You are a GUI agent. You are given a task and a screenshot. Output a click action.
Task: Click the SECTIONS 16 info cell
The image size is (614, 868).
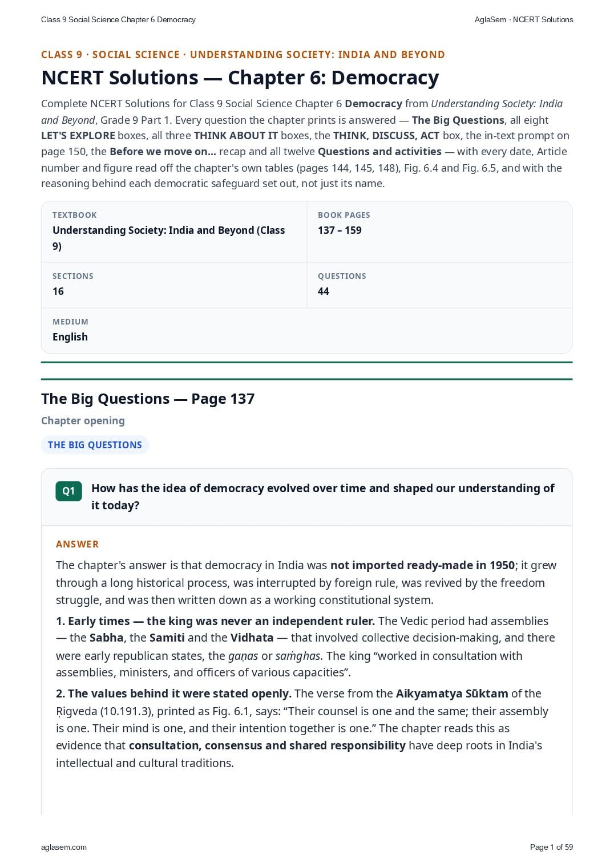(174, 285)
